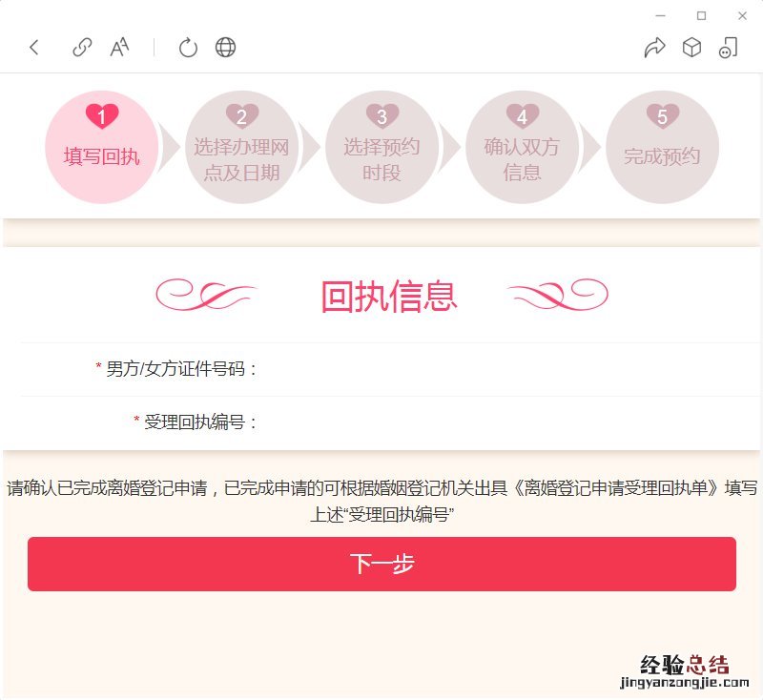This screenshot has height=700, width=763.
Task: Click the 回执信息 heading
Action: click(389, 296)
